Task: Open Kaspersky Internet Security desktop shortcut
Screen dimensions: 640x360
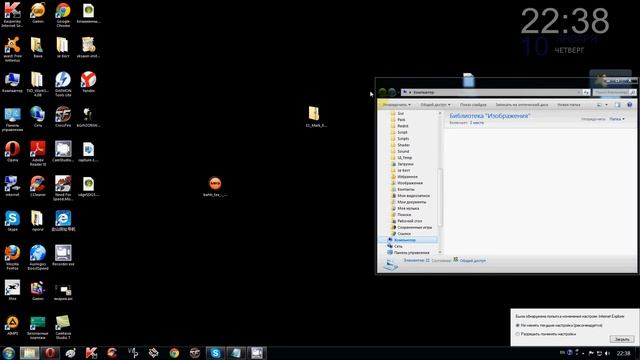Action: tap(12, 14)
